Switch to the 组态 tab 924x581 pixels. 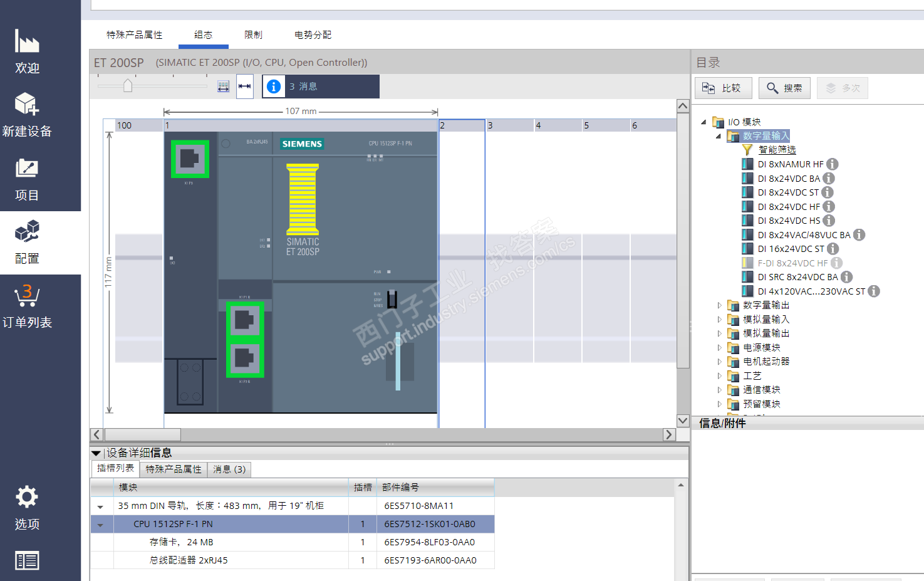[204, 35]
